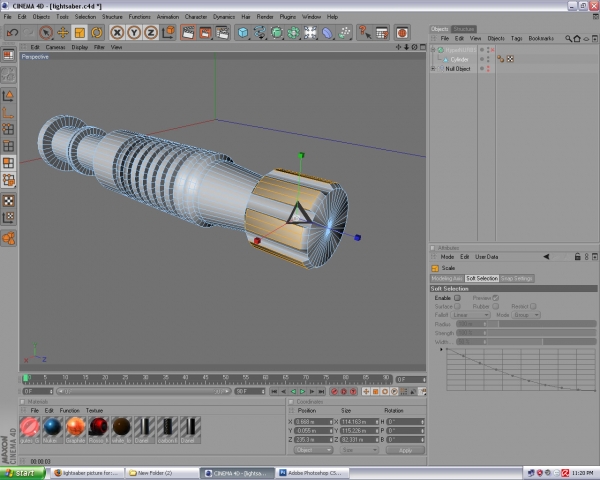Toggle the Rubber checkbox
Image resolution: width=600 pixels, height=480 pixels.
496,306
